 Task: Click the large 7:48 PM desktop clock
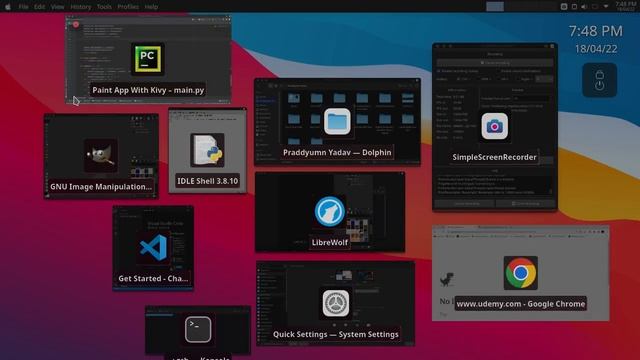tap(596, 31)
